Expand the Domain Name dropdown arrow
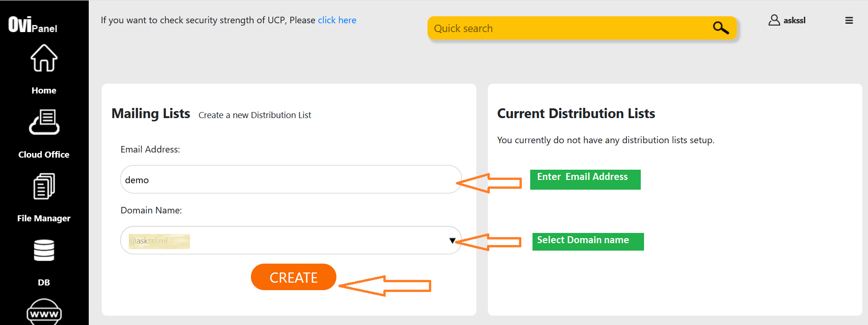The width and height of the screenshot is (868, 325). point(452,240)
